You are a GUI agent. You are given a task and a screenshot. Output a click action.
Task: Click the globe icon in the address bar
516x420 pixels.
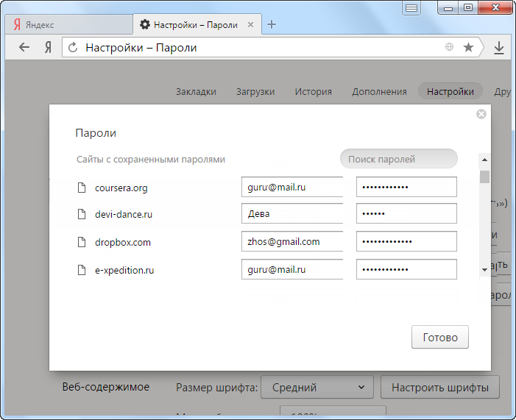pos(449,47)
